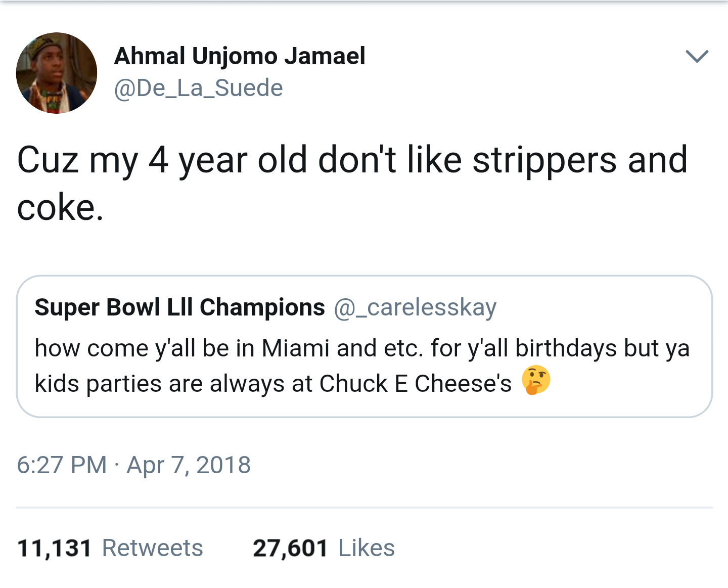Click the thinking face emoji
Viewport: 728px width, 588px height.
click(x=536, y=380)
